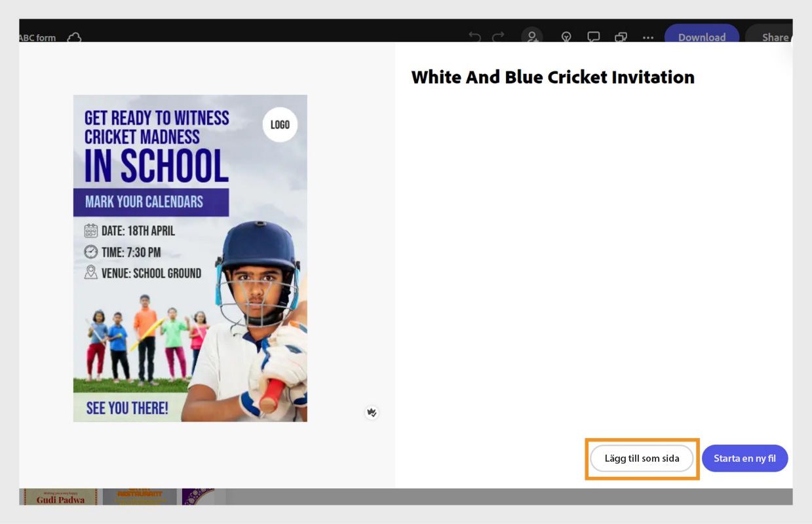Open the comments speech bubble icon

point(593,37)
